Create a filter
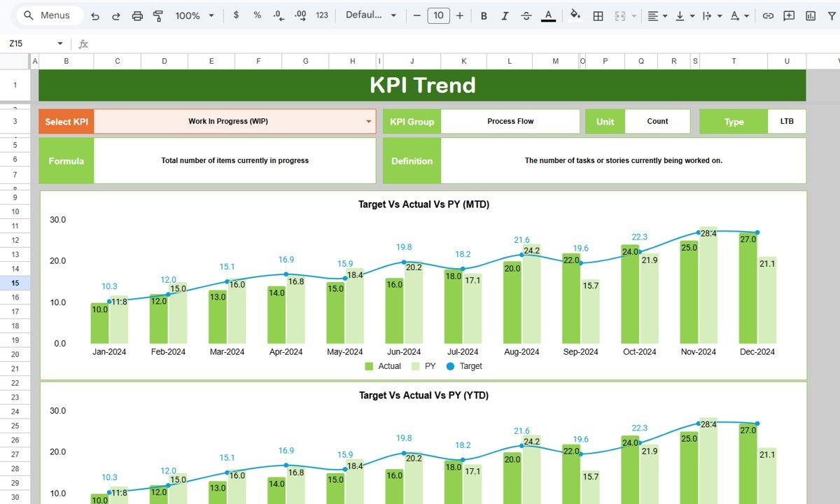Viewport: 840px width, 504px height. (x=831, y=15)
